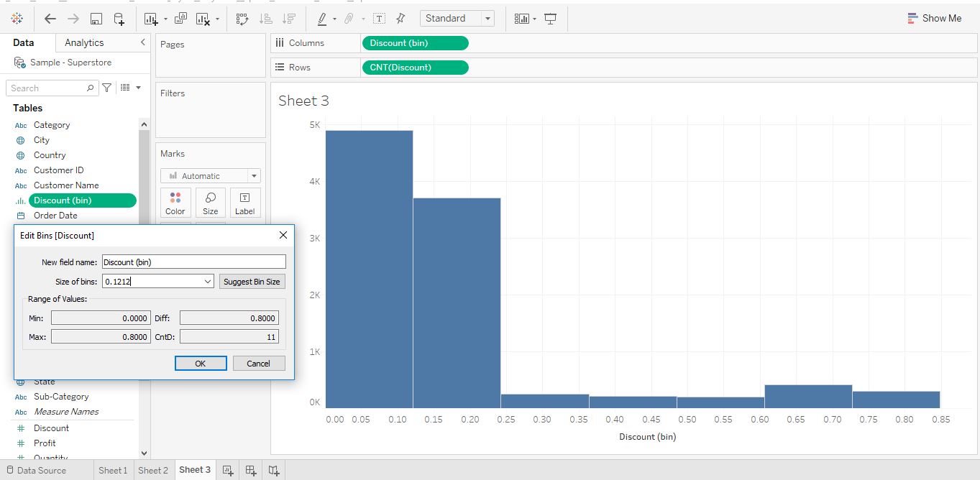The height and width of the screenshot is (480, 980).
Task: Enter Presentation Mode using the toolbar icon
Action: [x=550, y=18]
